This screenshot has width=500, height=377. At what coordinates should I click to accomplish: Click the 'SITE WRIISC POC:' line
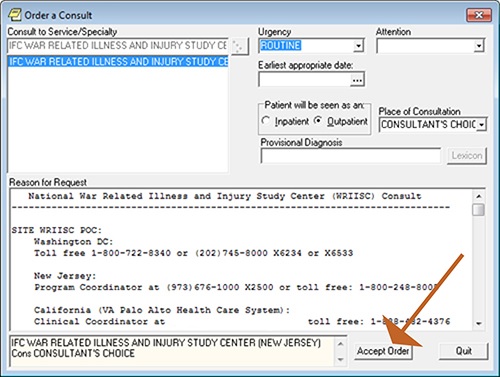(x=57, y=230)
